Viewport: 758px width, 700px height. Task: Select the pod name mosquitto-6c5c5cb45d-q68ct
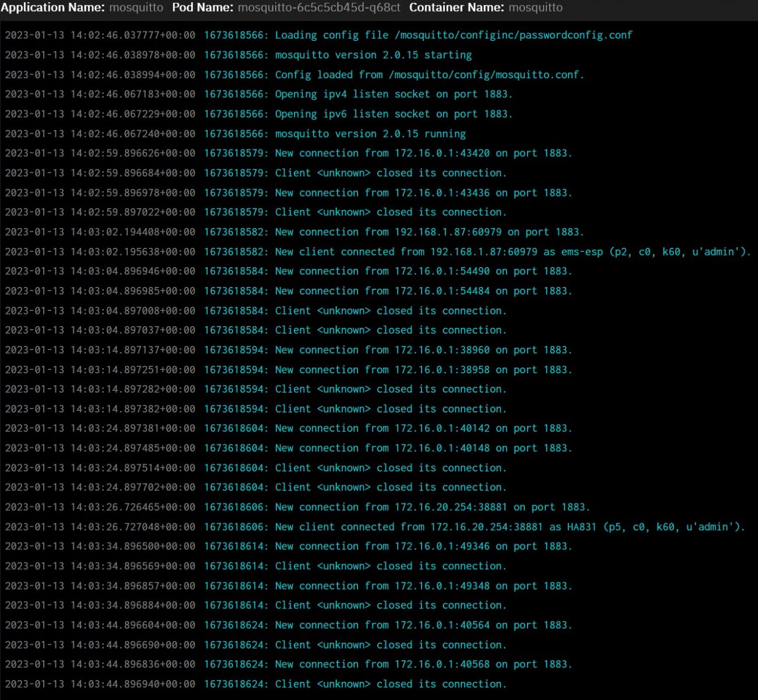(319, 8)
